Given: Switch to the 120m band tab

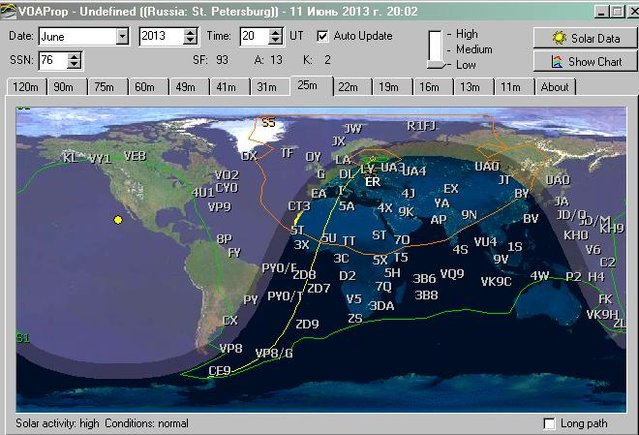Looking at the screenshot, I should [26, 87].
